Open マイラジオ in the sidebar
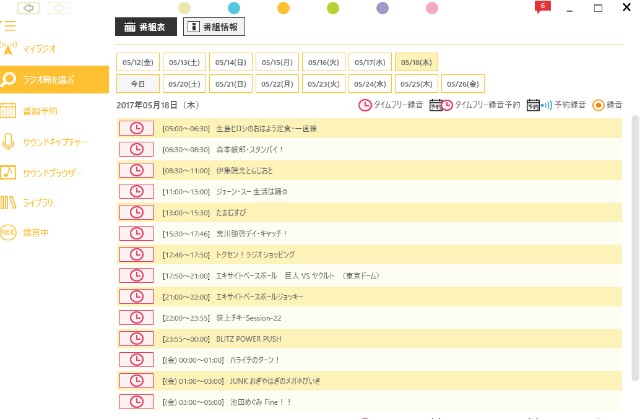640x419 pixels. (x=39, y=49)
